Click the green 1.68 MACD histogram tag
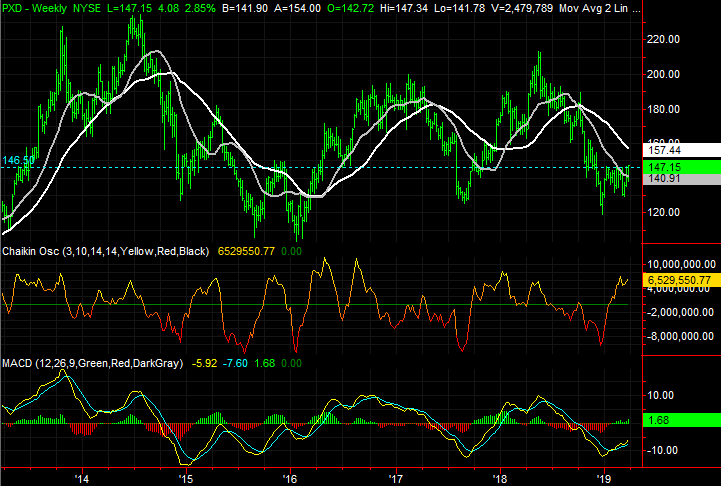This screenshot has height=486, width=721. click(x=680, y=421)
